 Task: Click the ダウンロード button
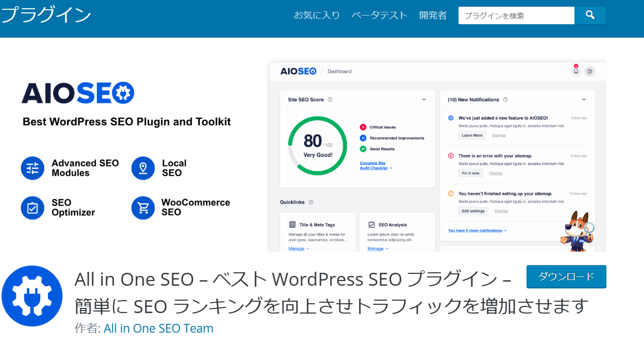pos(566,276)
